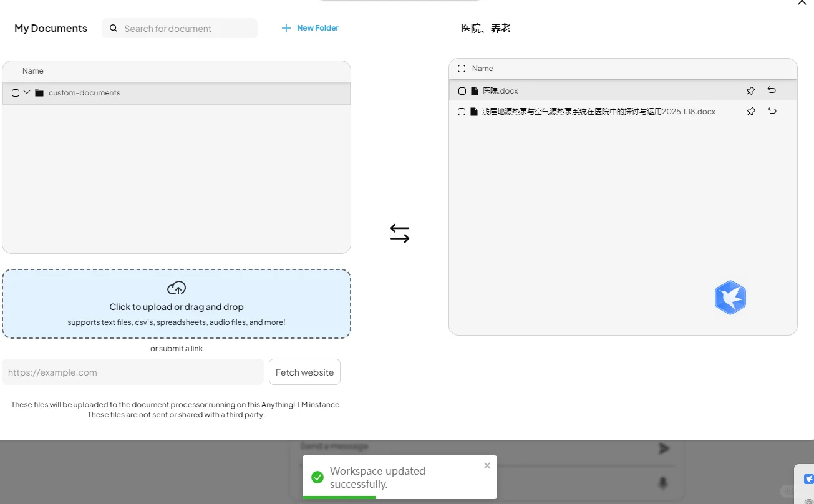Click the https://example.com link input field
Image resolution: width=814 pixels, height=504 pixels.
pyautogui.click(x=133, y=372)
